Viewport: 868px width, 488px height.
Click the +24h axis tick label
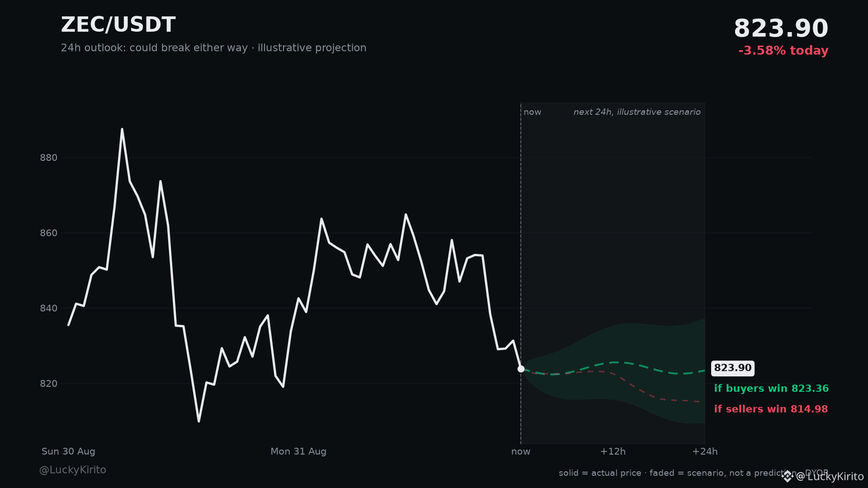pyautogui.click(x=705, y=451)
